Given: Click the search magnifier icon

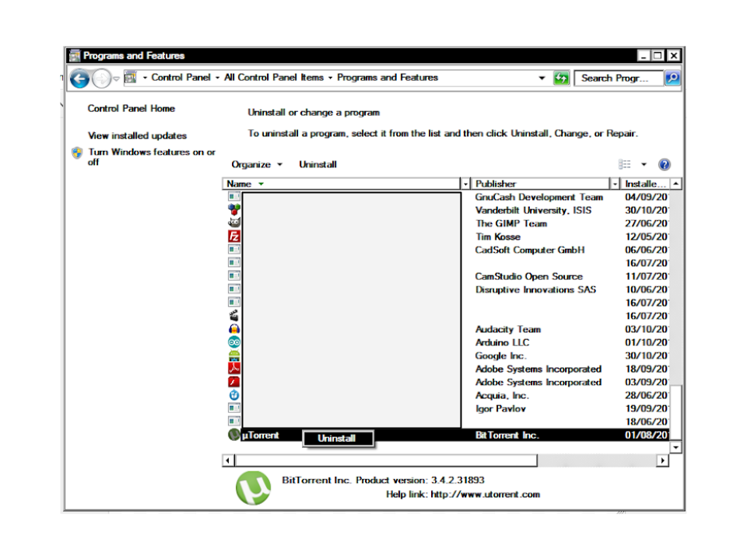Looking at the screenshot, I should [672, 78].
